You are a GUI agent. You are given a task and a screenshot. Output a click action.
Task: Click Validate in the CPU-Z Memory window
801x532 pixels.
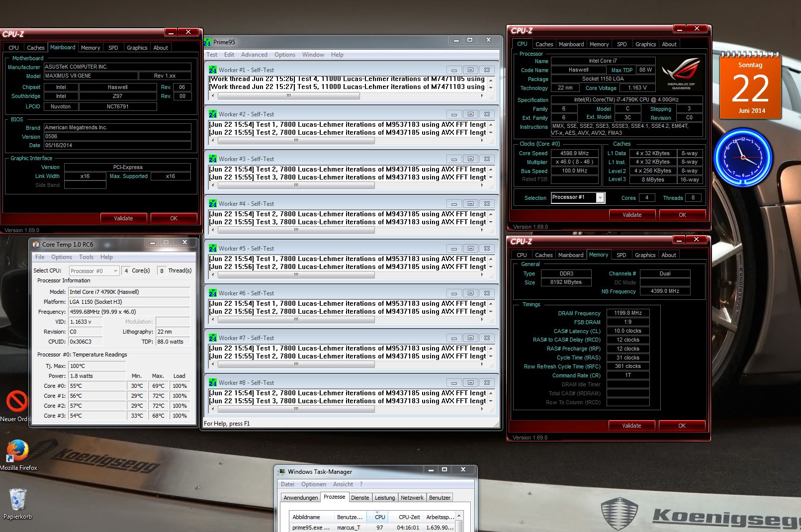[x=631, y=426]
